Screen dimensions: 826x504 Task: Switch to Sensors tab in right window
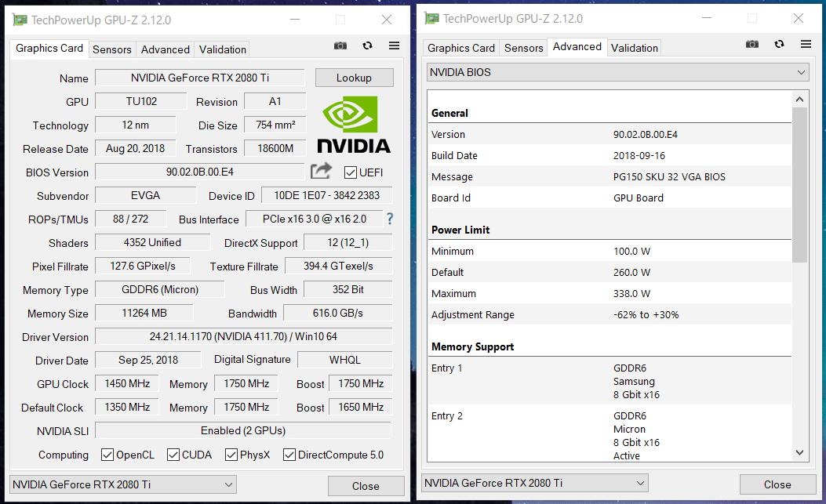tap(524, 48)
